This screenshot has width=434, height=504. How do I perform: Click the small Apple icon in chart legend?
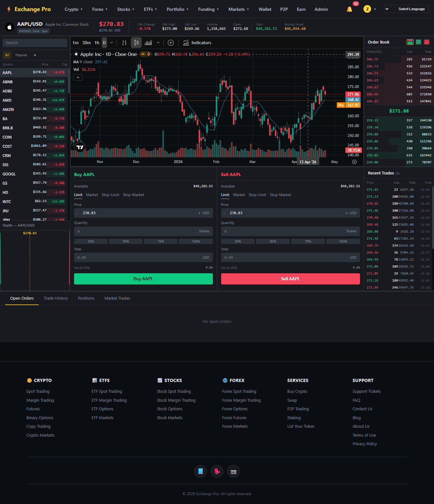click(76, 54)
